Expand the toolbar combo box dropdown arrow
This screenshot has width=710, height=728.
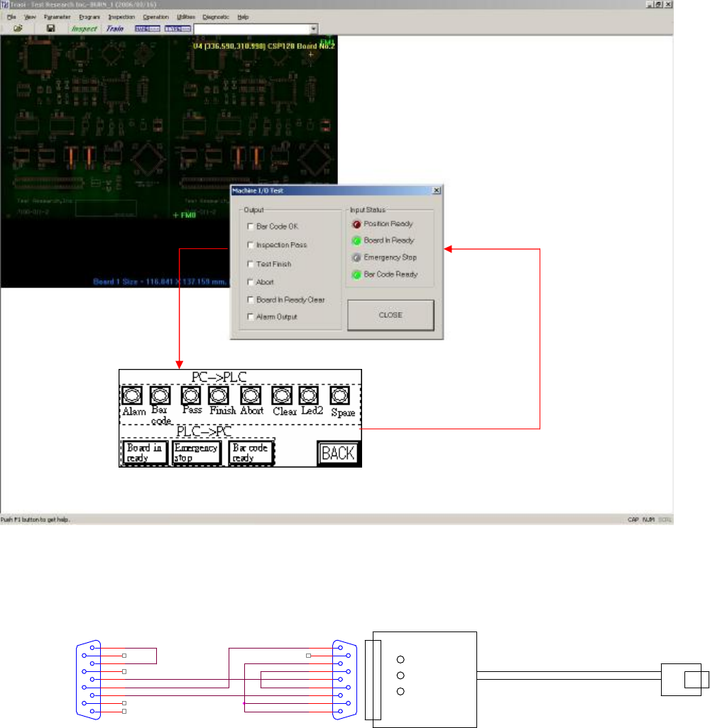click(314, 29)
